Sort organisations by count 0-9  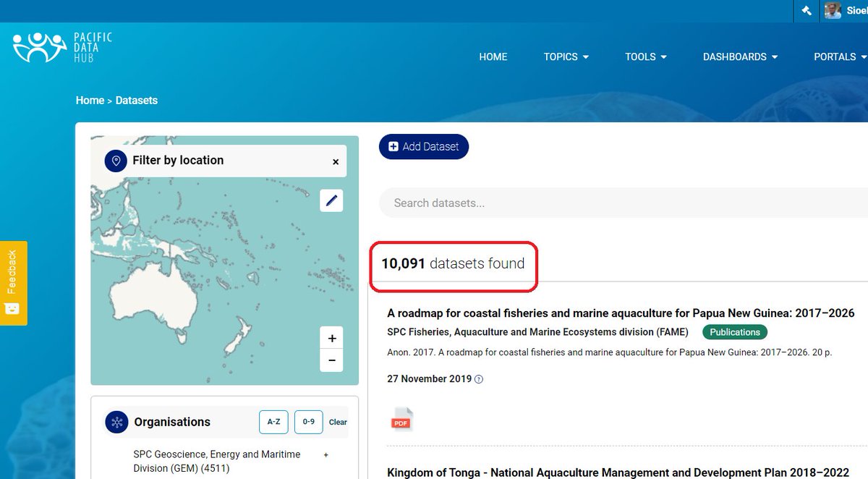tap(308, 422)
